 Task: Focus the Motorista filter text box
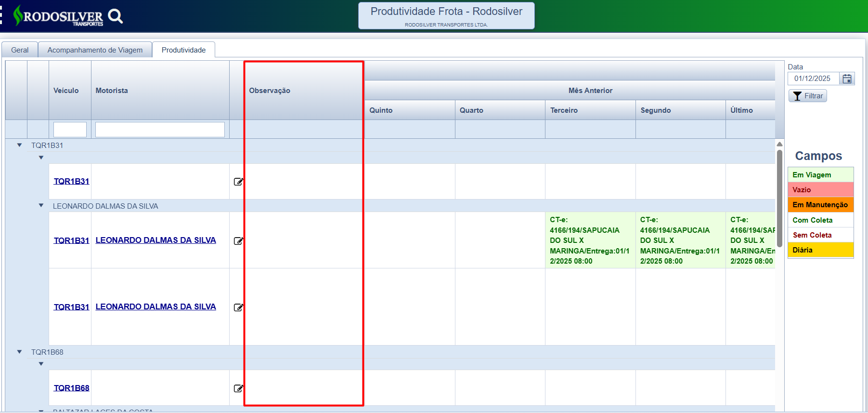(160, 130)
